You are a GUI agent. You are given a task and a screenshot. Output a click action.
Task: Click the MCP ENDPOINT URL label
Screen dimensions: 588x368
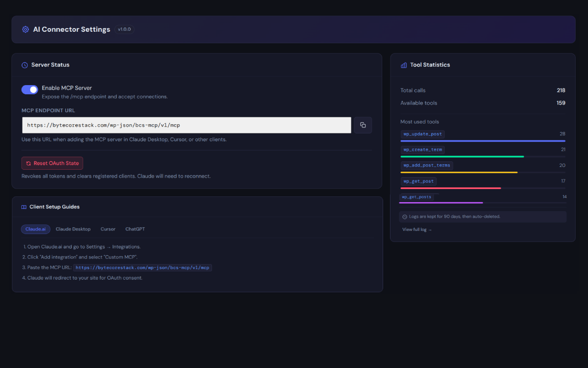tap(48, 111)
